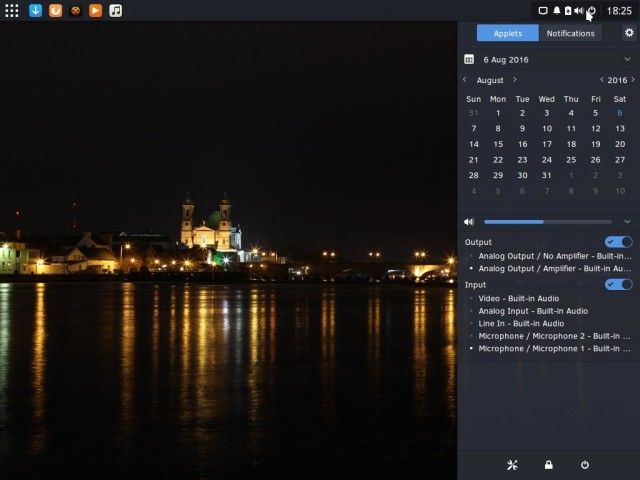Open the Raven sidebar settings gear
This screenshot has height=480, width=640.
(x=629, y=33)
